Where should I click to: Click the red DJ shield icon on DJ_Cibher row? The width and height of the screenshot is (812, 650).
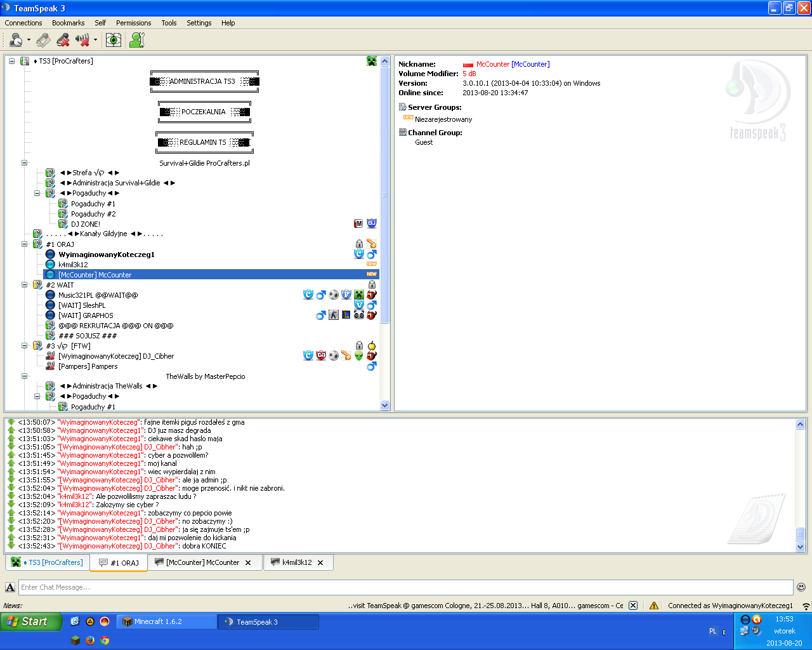(321, 355)
